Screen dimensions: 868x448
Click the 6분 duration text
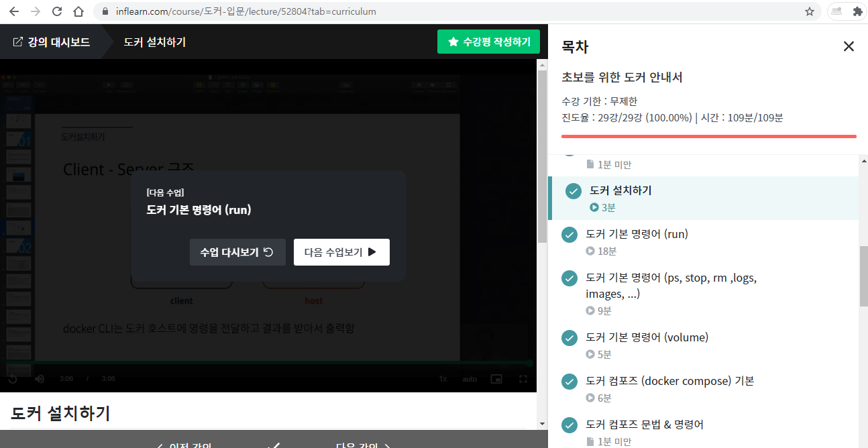tap(605, 398)
